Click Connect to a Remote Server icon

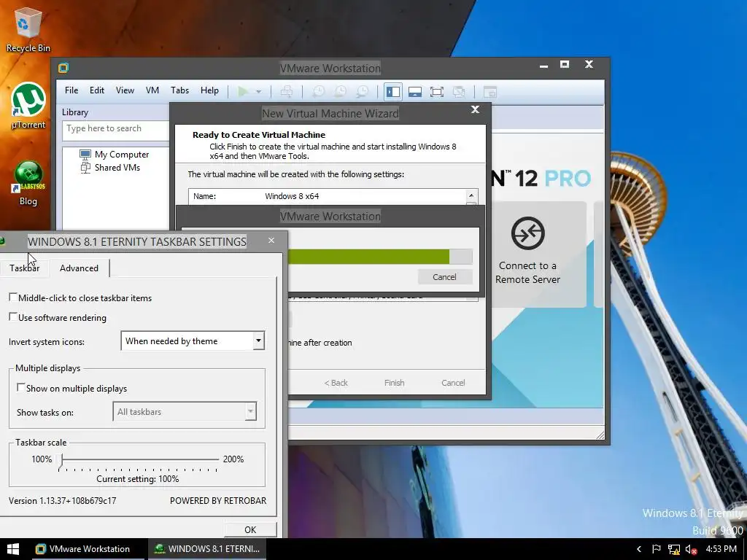pyautogui.click(x=527, y=233)
